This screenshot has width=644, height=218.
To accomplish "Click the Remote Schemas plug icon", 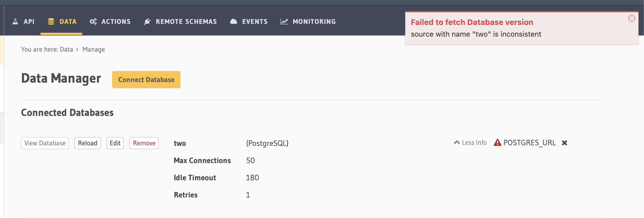I will [x=147, y=21].
